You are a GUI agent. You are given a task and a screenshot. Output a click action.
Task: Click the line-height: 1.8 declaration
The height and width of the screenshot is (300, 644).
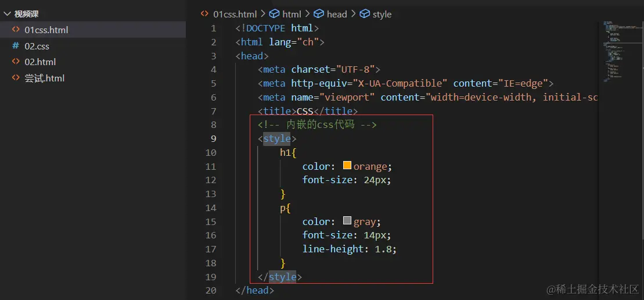350,249
